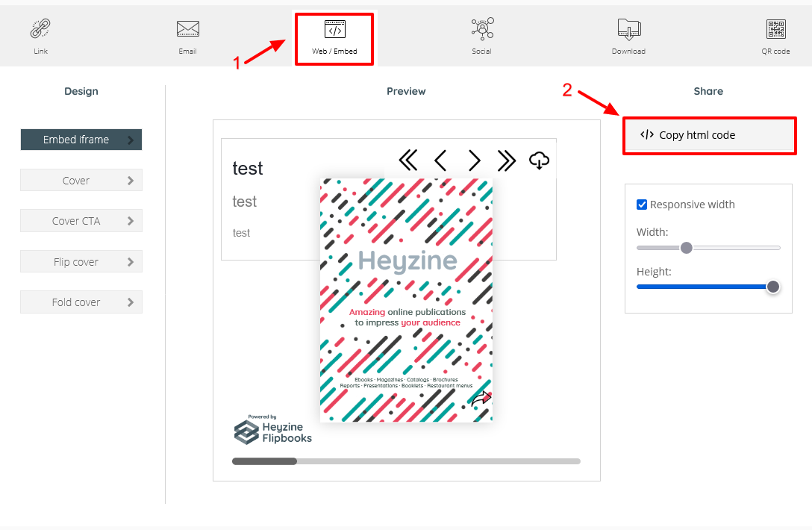
Task: Expand the Cover CTA design option
Action: click(x=81, y=221)
